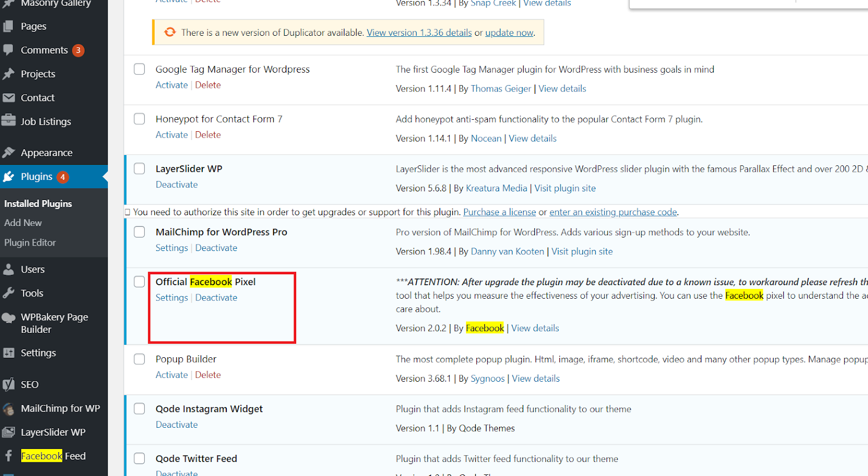
Task: Click the Settings sliders icon
Action: [8, 353]
